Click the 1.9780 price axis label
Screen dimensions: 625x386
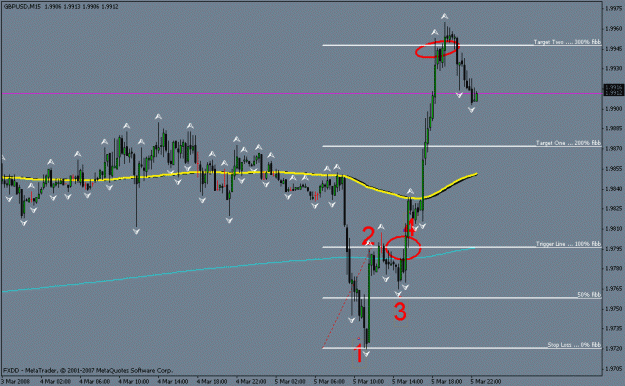coord(613,268)
